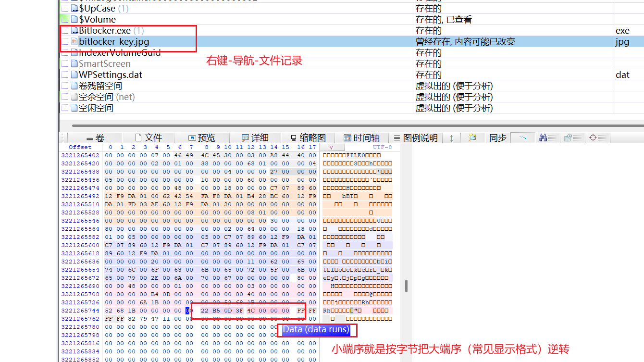Click the folder magnifier icon in toolbar
This screenshot has width=644, height=362.
click(472, 138)
